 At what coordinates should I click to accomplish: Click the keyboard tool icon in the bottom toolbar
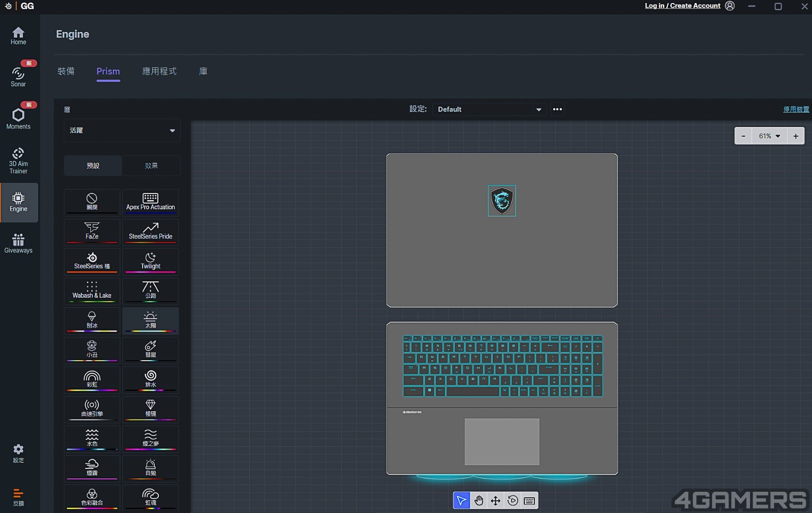pos(529,501)
